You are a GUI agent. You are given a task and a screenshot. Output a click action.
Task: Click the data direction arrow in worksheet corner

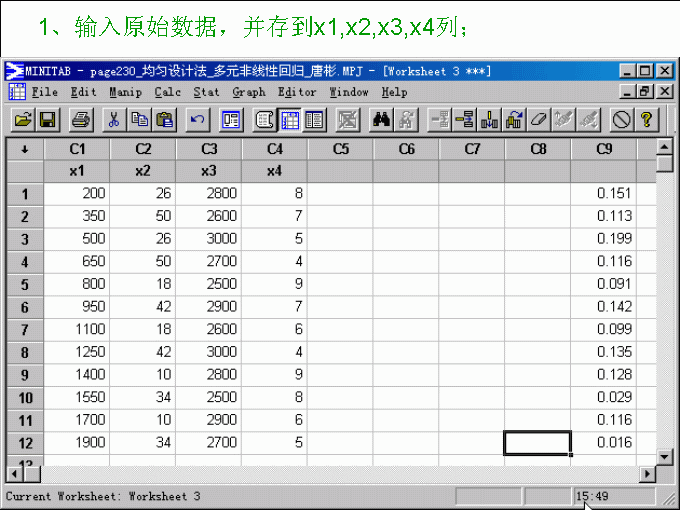[x=24, y=149]
